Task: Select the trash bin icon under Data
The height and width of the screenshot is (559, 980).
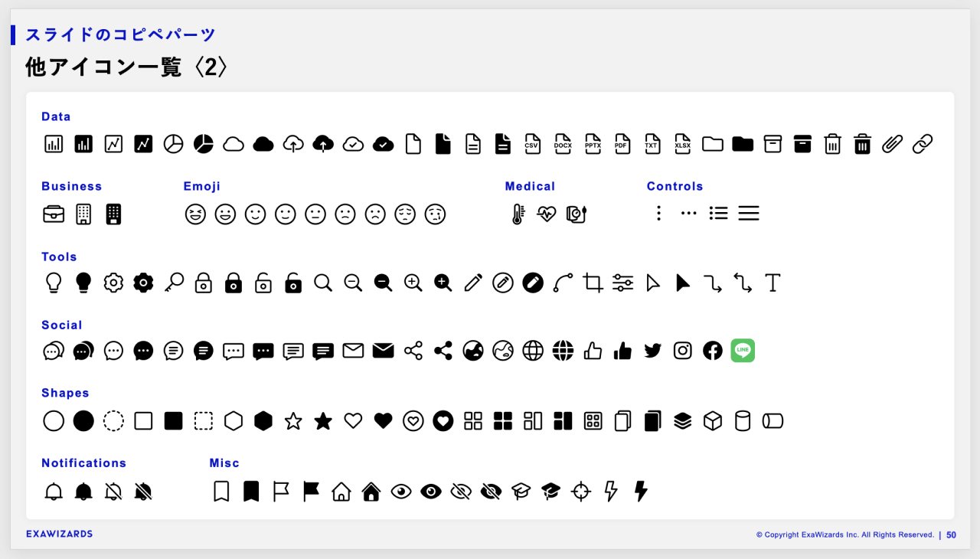Action: coord(833,143)
